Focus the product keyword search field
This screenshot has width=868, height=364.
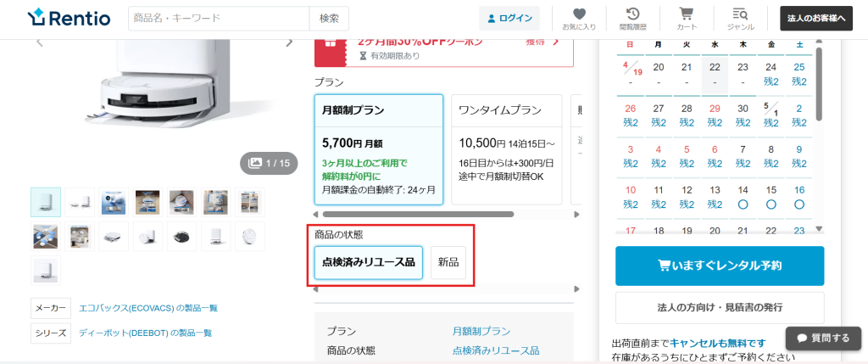pos(220,19)
